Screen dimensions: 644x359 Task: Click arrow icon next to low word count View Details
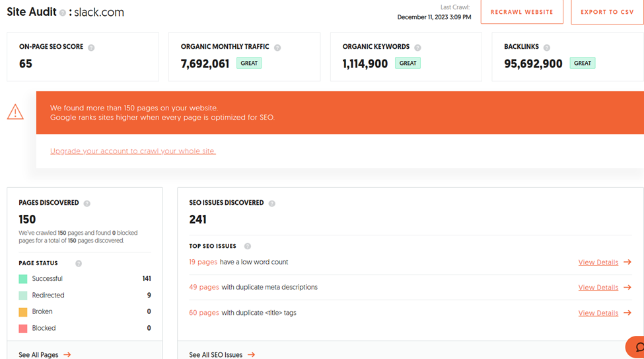pyautogui.click(x=627, y=262)
